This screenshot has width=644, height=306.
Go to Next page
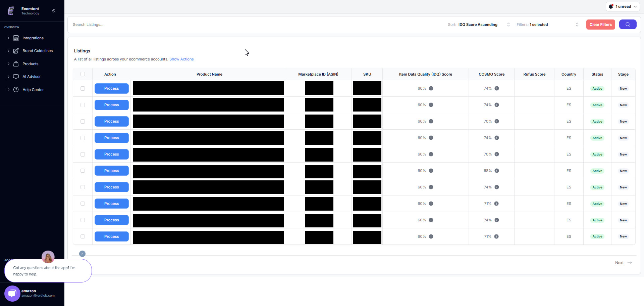point(624,263)
